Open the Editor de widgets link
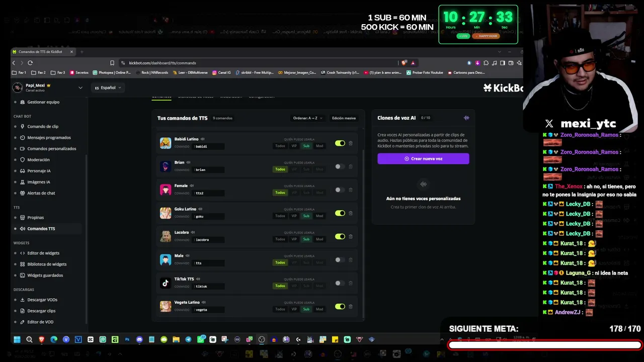 [43, 253]
